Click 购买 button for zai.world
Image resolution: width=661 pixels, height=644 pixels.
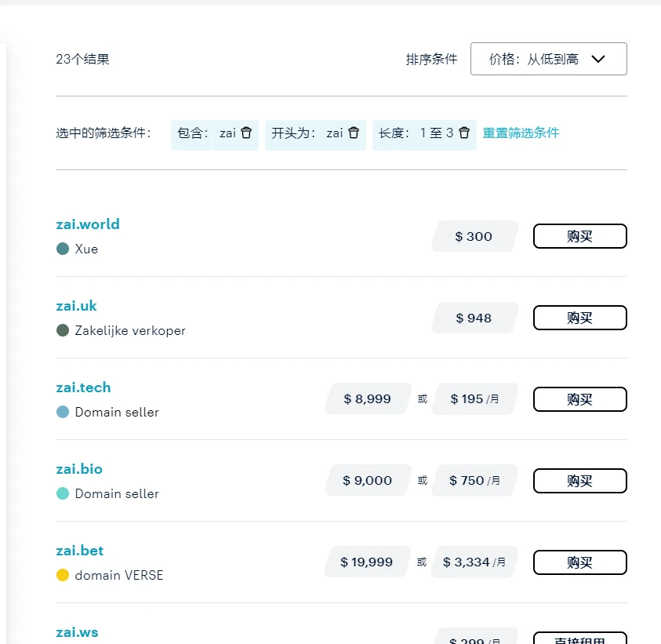[x=579, y=236]
